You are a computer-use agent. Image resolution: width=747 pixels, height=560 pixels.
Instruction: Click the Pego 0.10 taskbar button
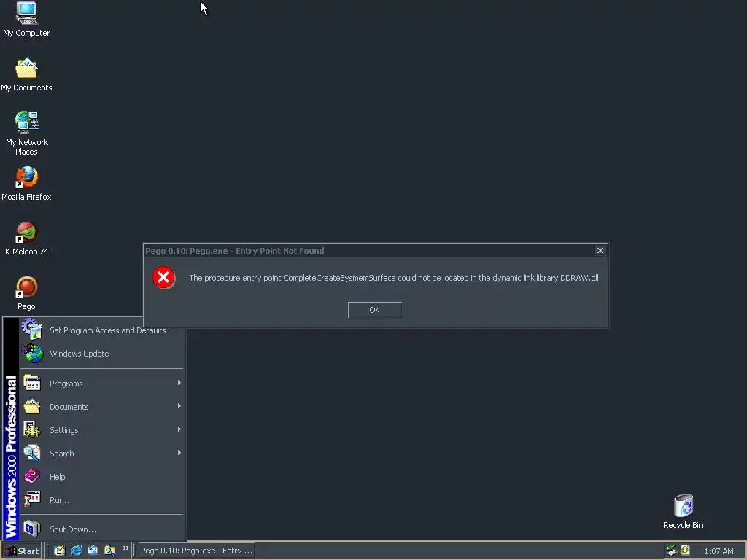(x=196, y=551)
